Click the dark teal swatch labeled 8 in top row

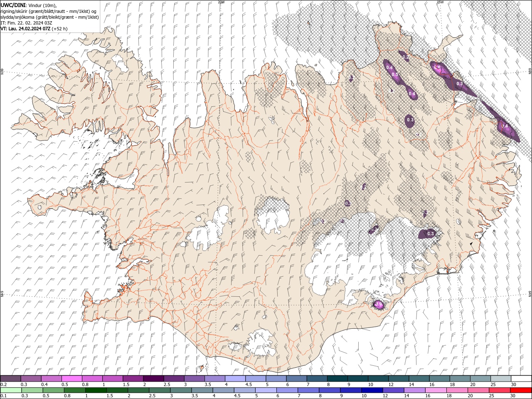337,379
